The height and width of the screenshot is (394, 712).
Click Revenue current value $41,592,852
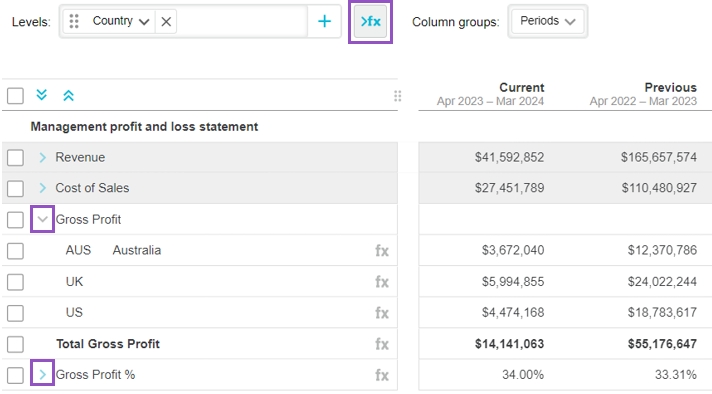pos(509,158)
